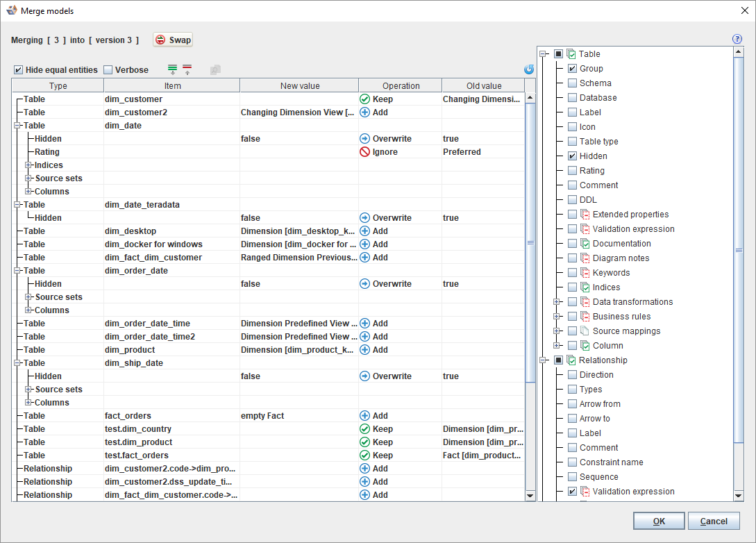The height and width of the screenshot is (543, 756).
Task: Click the Keep icon for dim_customer
Action: coord(364,99)
